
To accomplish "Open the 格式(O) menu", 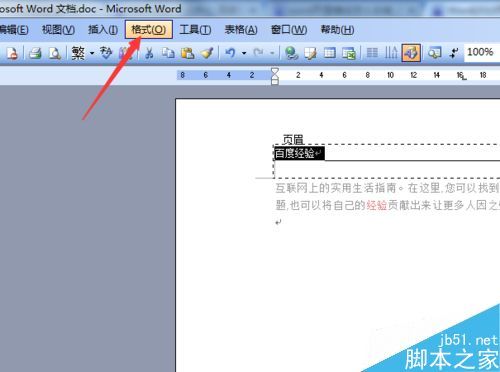I will click(x=149, y=30).
